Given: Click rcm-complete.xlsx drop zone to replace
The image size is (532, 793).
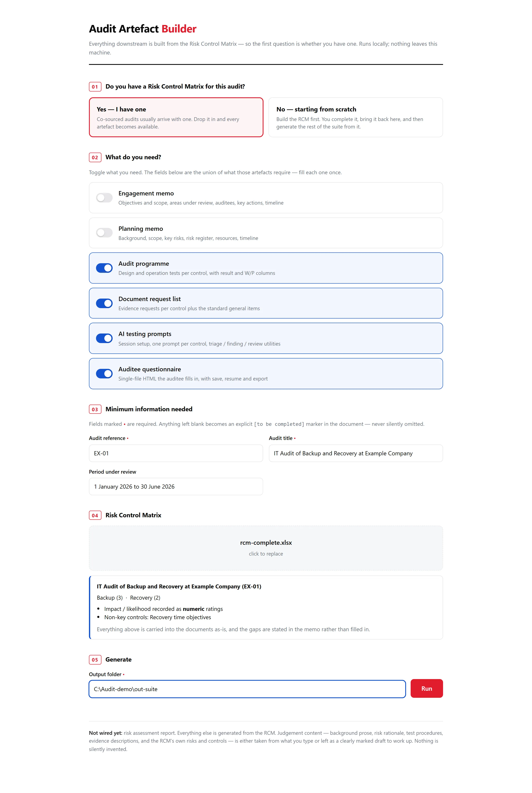Looking at the screenshot, I should pyautogui.click(x=266, y=548).
